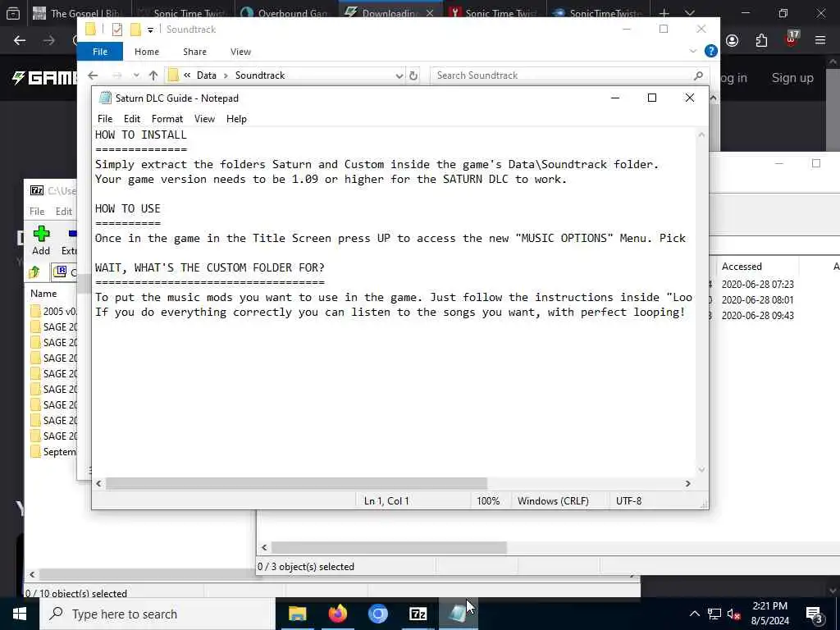840x630 pixels.
Task: Select the Septem folder in 7-Zip
Action: click(x=53, y=452)
